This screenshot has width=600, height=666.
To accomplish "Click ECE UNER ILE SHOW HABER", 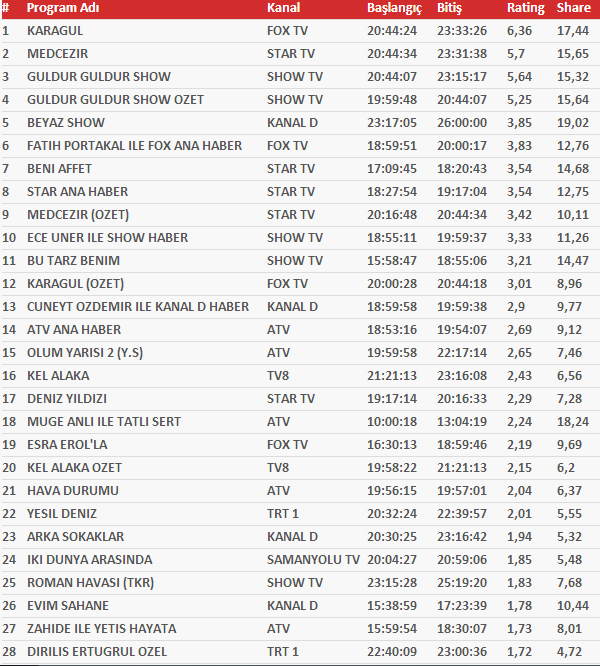I will (107, 237).
